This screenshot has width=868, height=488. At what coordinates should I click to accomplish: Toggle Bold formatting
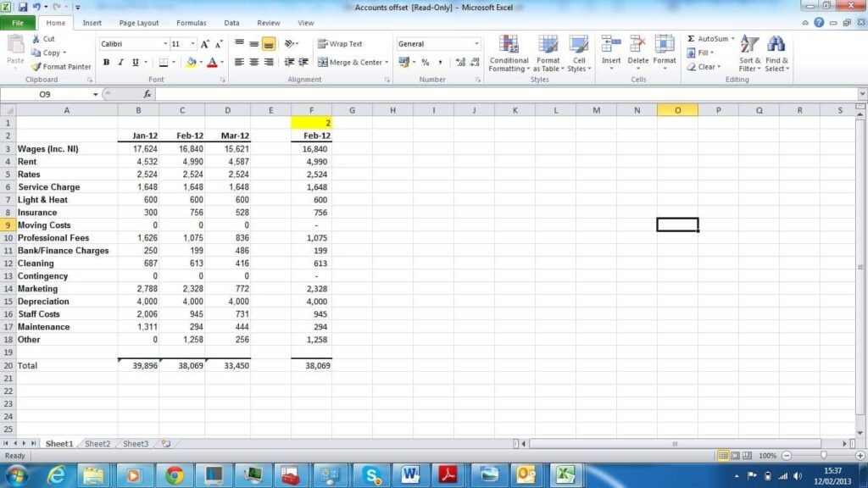point(106,62)
